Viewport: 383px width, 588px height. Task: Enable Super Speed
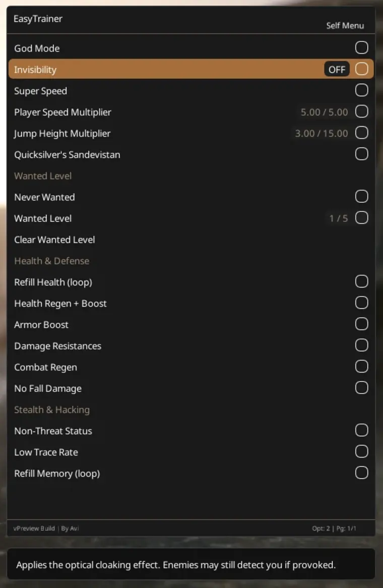361,90
